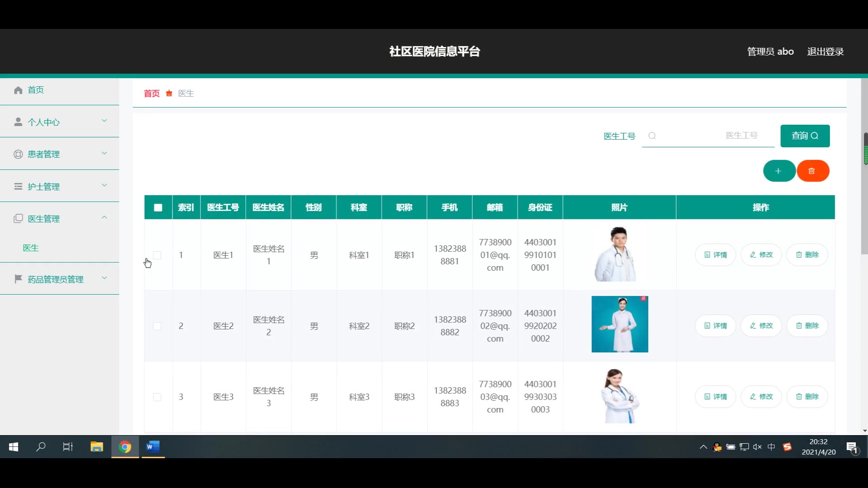Image resolution: width=868 pixels, height=488 pixels.
Task: Collapse the 医生管理 menu chevron
Action: pos(104,217)
